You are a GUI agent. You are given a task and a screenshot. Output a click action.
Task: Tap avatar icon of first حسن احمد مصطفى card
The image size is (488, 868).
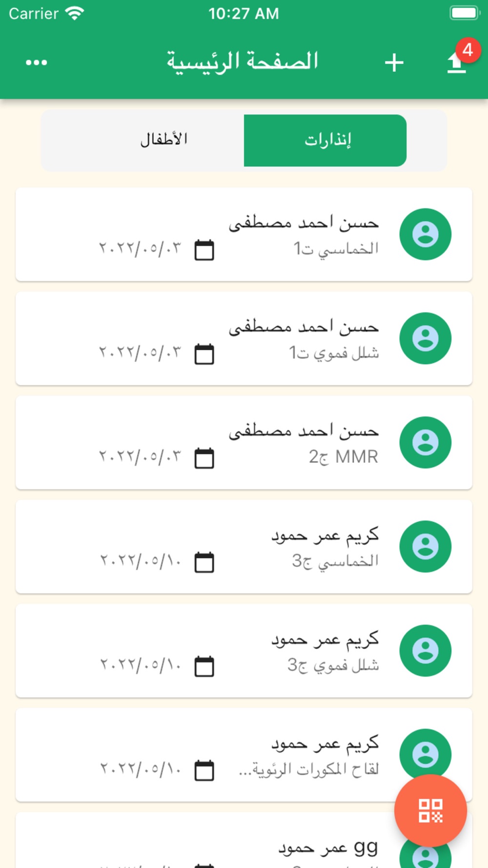click(425, 234)
